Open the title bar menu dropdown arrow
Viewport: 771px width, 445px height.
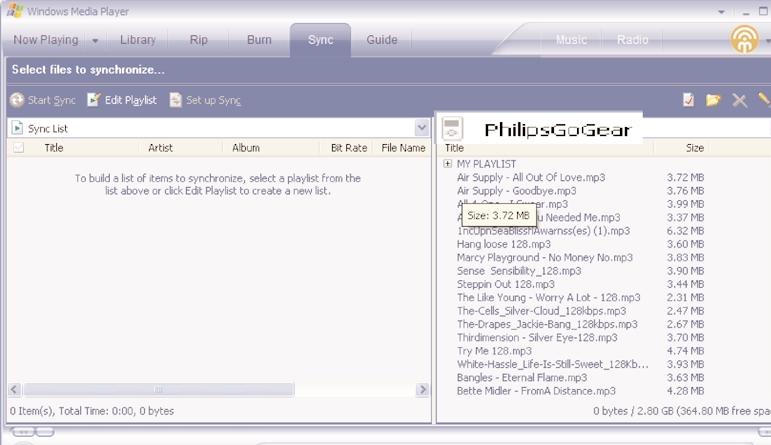point(721,12)
